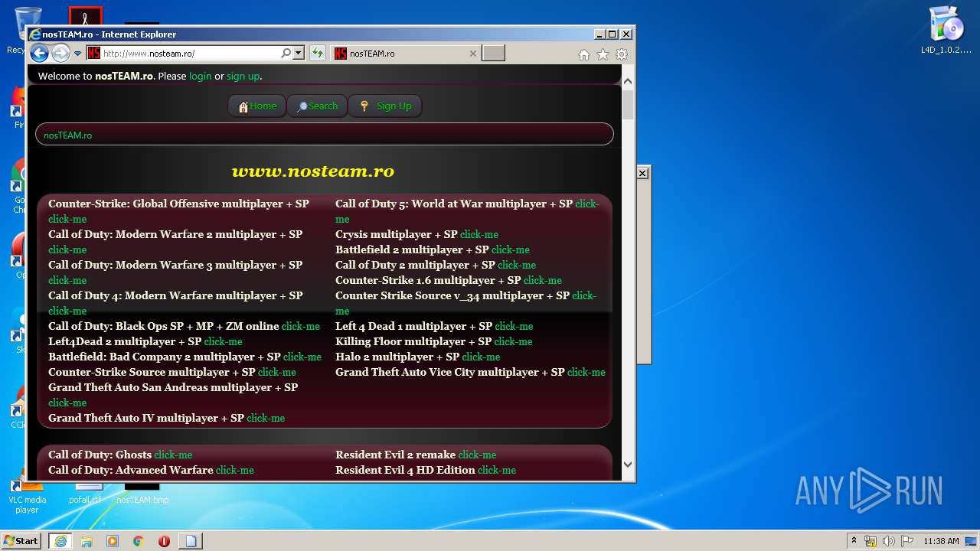Open the Favorites star icon
The width and height of the screenshot is (980, 551).
coord(603,54)
